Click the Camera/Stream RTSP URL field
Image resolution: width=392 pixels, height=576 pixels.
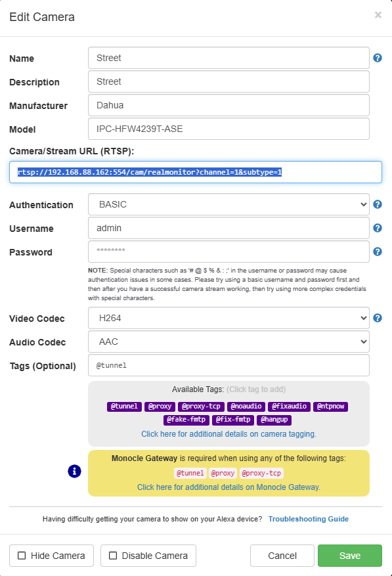196,172
